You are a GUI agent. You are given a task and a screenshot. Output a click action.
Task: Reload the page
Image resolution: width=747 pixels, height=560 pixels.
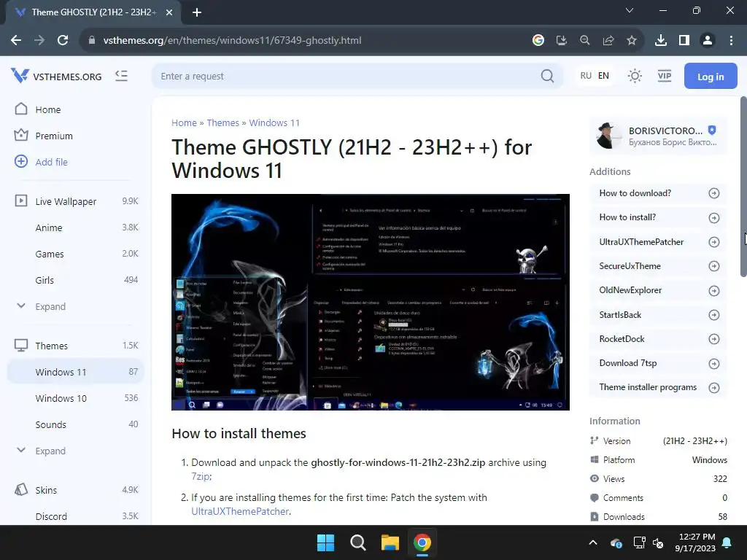click(x=63, y=41)
